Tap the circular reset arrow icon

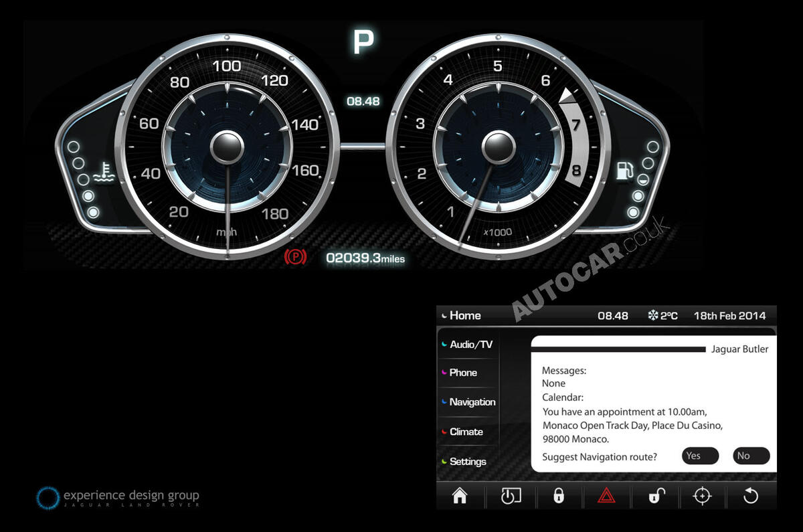(x=751, y=495)
